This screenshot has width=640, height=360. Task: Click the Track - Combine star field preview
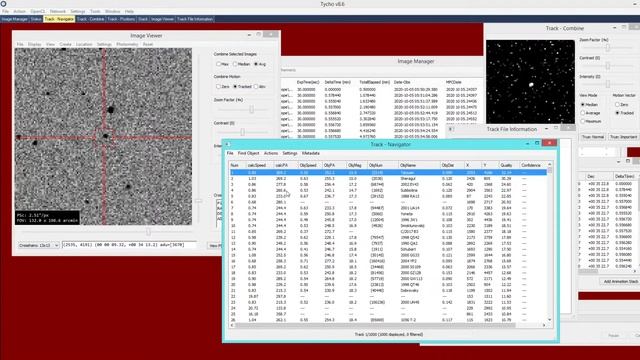[x=530, y=82]
